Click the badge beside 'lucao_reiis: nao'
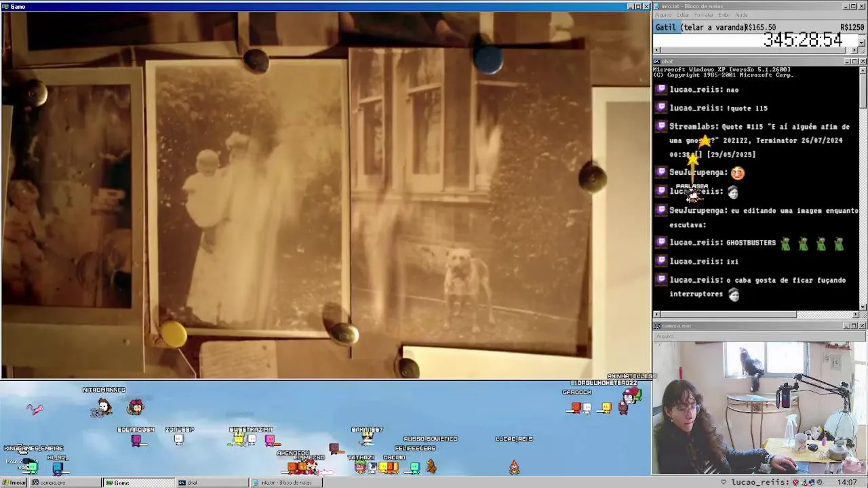The height and width of the screenshot is (488, 868). [x=662, y=89]
